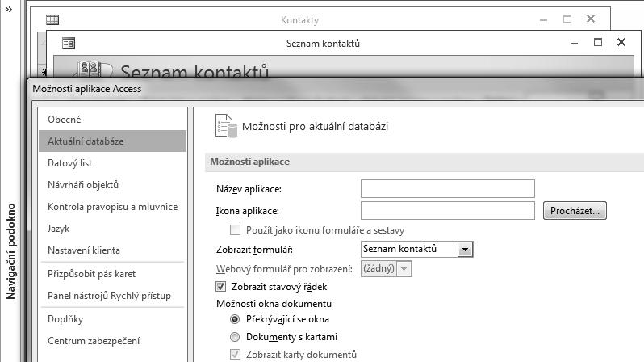Click the database options icon beside the heading
This screenshot has height=362, width=644.
pos(226,125)
